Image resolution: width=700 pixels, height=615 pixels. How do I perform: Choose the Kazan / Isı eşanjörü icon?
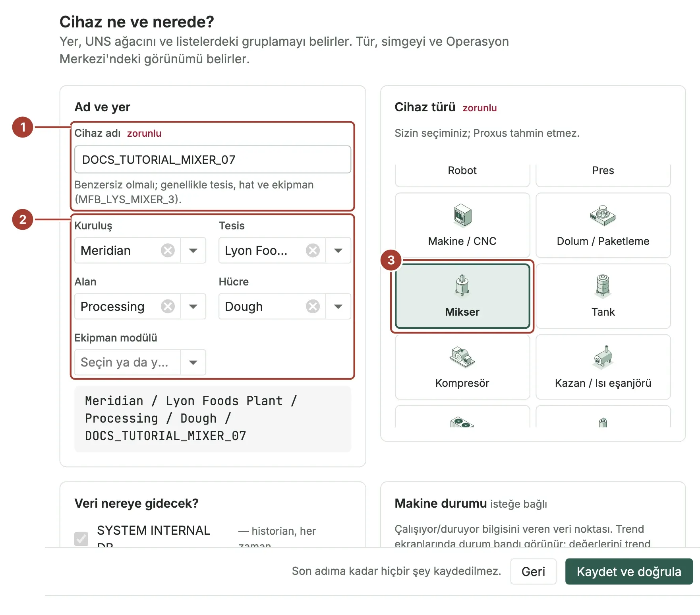[603, 356]
